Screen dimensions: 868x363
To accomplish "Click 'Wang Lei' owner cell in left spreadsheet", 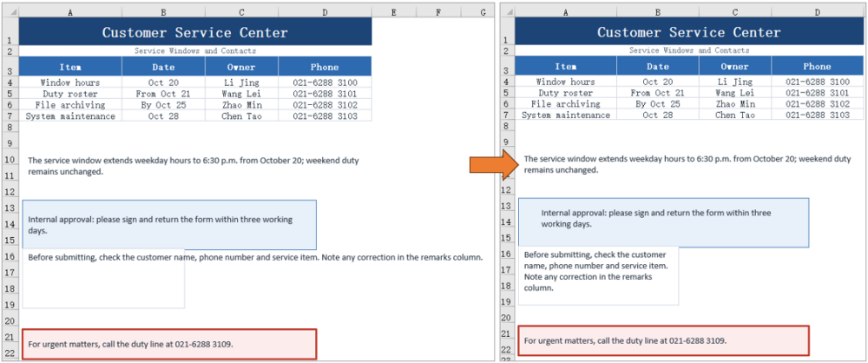I will tap(241, 94).
